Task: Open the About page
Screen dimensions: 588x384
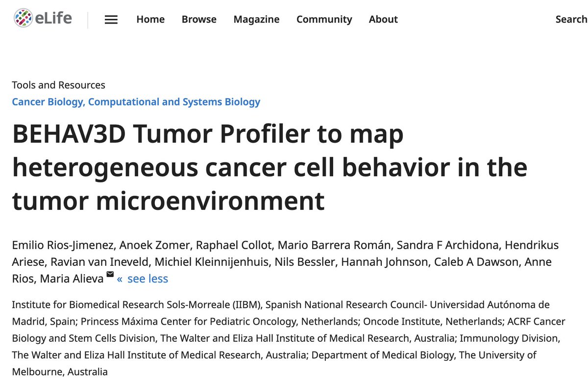Action: point(383,19)
